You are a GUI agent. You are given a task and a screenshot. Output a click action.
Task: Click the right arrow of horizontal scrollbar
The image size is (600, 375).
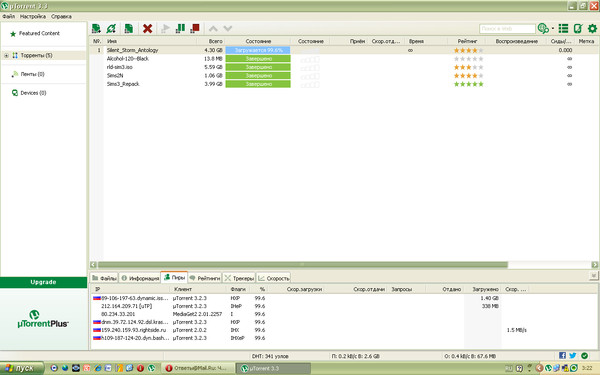tap(594, 265)
